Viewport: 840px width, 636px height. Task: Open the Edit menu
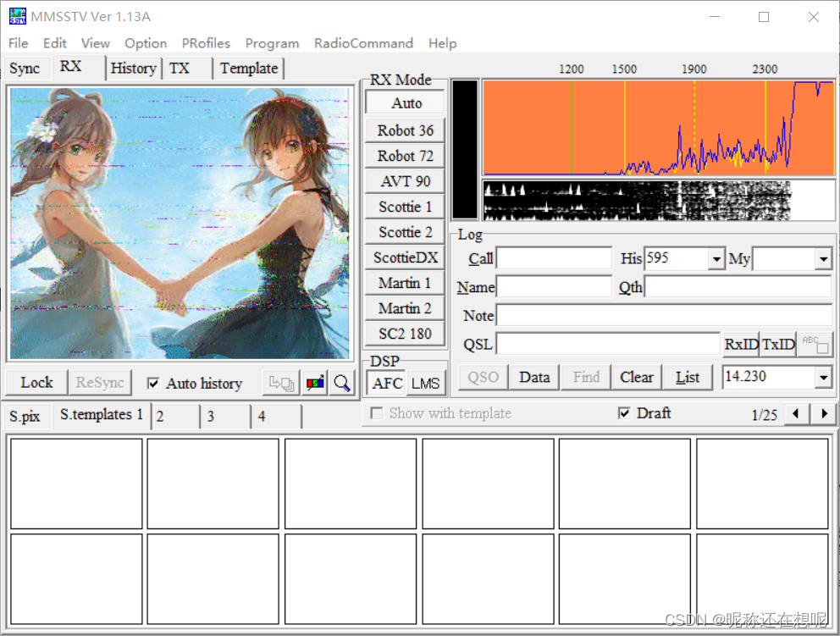coord(55,43)
